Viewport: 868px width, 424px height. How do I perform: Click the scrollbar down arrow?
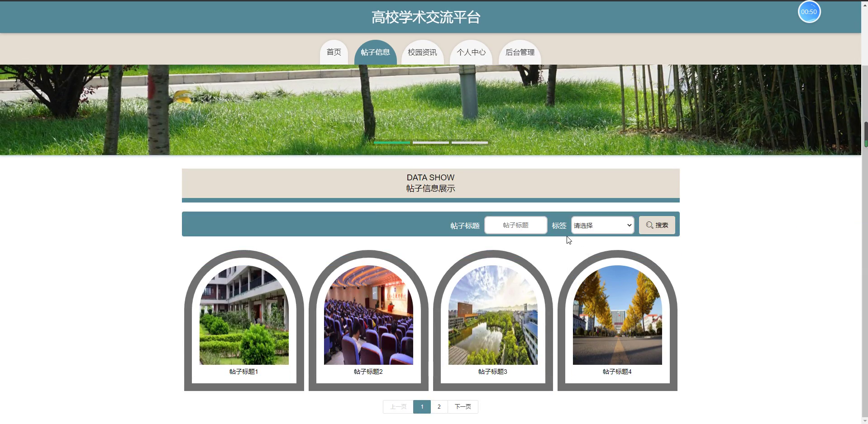(x=866, y=421)
